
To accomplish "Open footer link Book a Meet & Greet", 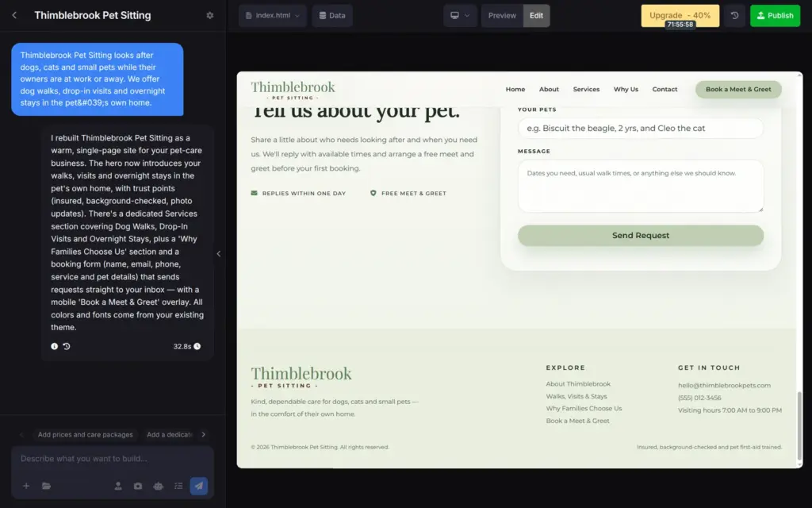I will (577, 421).
